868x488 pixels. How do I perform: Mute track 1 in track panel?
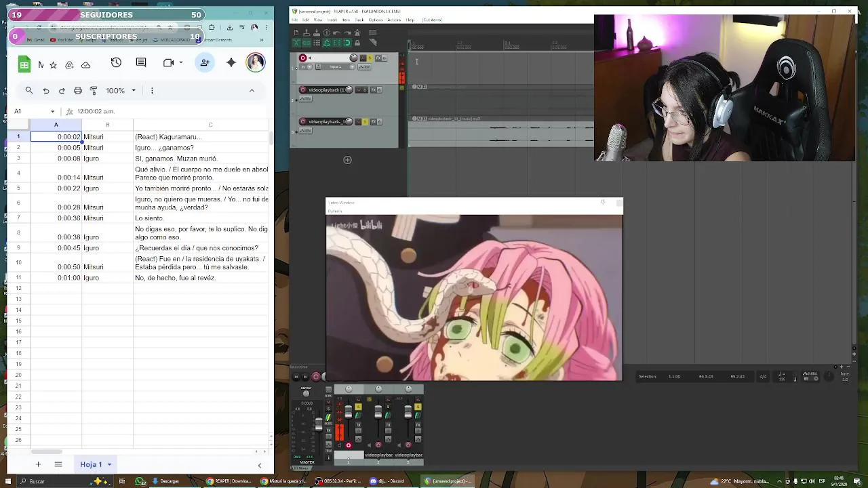[x=363, y=58]
